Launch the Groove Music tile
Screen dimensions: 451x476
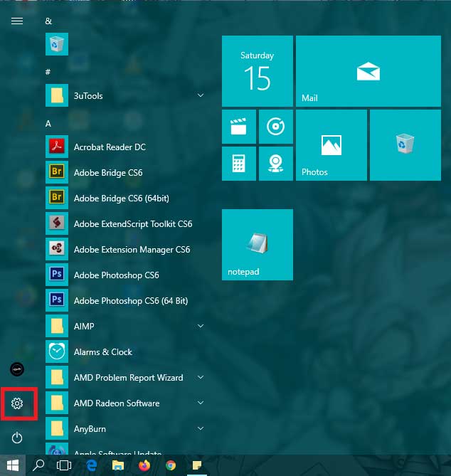[x=276, y=127]
